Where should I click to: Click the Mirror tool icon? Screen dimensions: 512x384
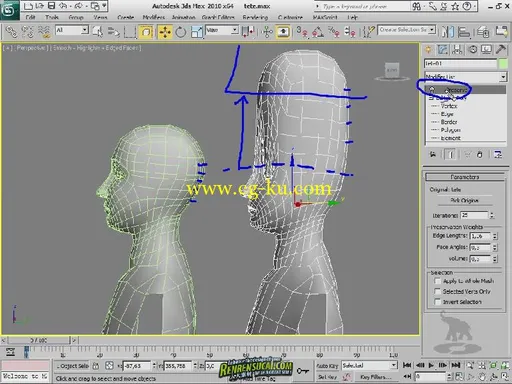click(448, 32)
